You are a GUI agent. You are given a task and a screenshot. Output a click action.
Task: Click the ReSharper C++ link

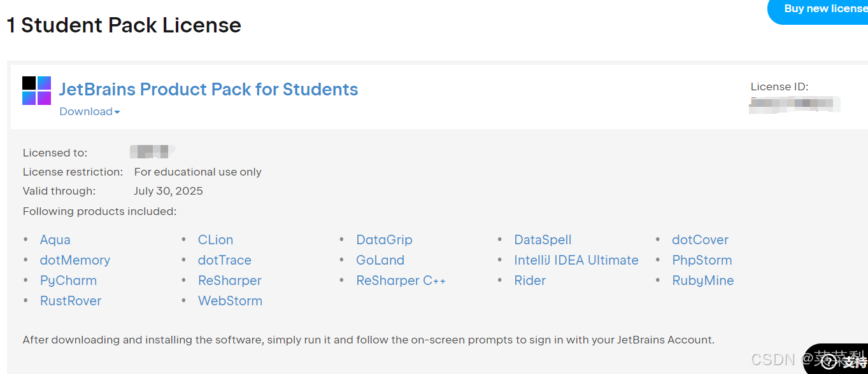coord(401,280)
